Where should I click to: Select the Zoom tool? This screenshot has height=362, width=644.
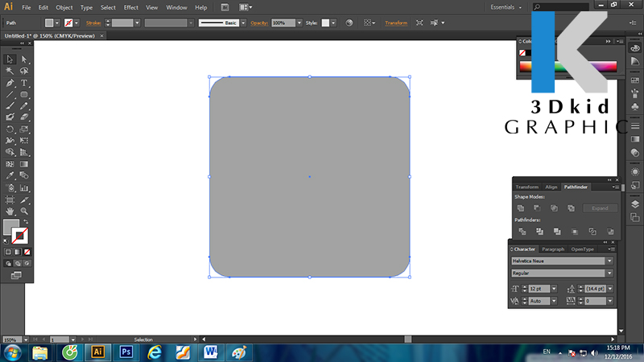(24, 212)
